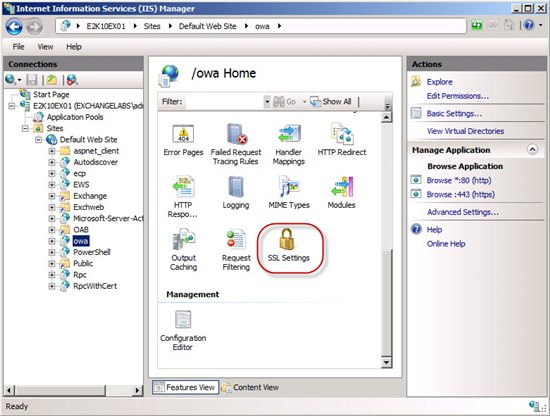Click the Delete connection icon
The image size is (550, 416).
pos(72,80)
